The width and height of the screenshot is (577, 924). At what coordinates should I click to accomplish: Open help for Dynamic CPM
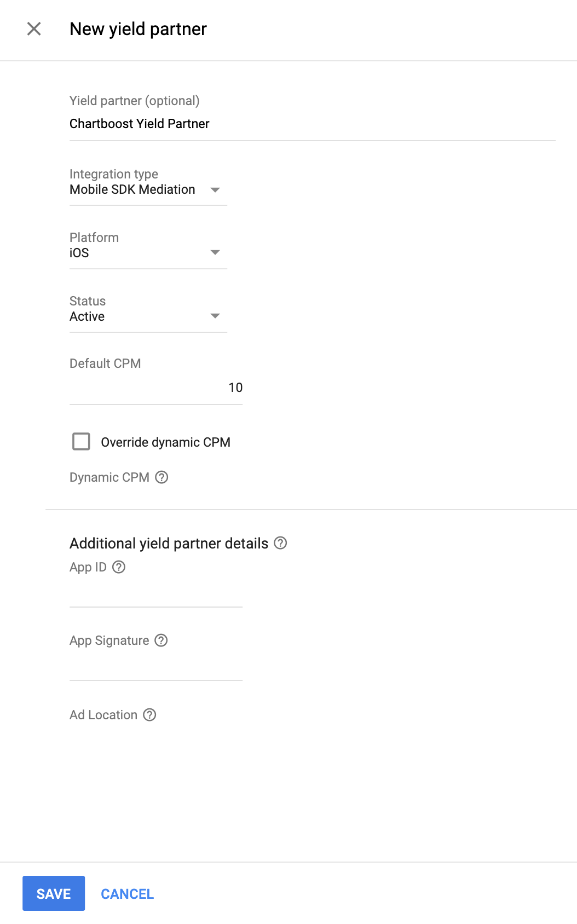point(161,477)
